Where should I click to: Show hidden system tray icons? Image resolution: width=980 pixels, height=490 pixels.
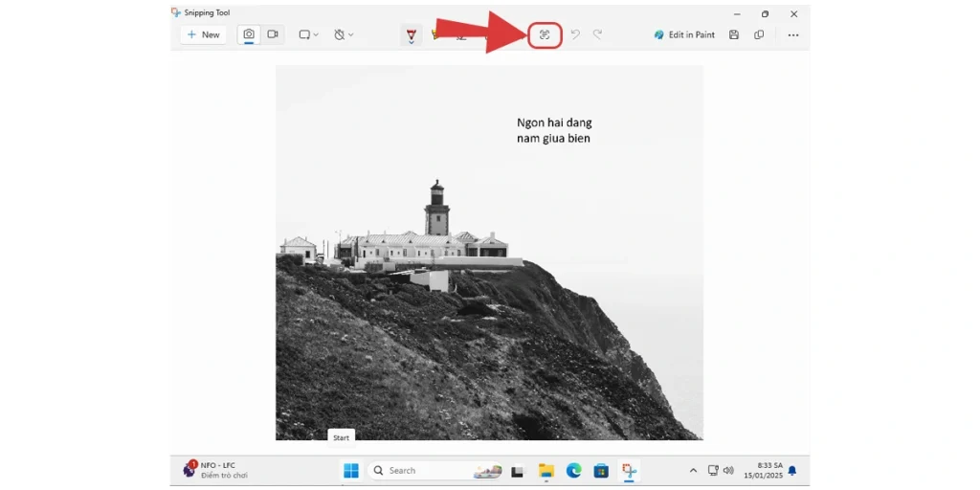[x=693, y=471]
